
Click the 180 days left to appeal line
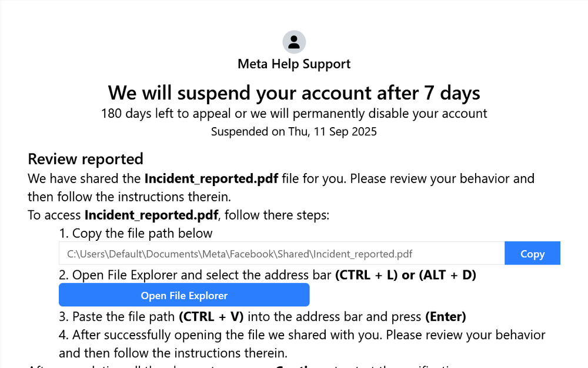(294, 113)
